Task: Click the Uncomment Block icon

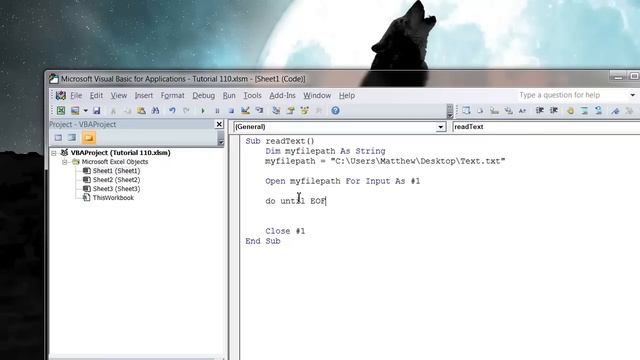Action: pos(599,111)
